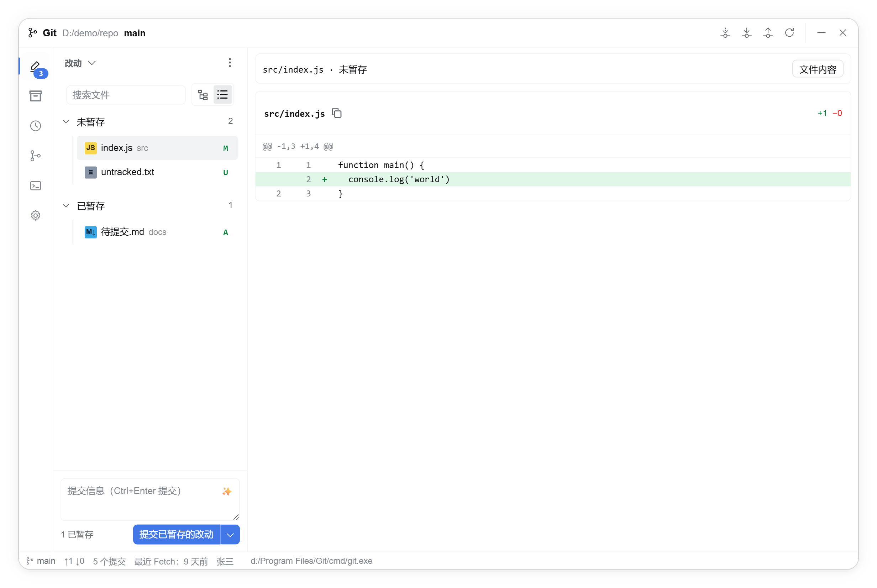Click the ↑1 ↓0 sync status

(74, 561)
